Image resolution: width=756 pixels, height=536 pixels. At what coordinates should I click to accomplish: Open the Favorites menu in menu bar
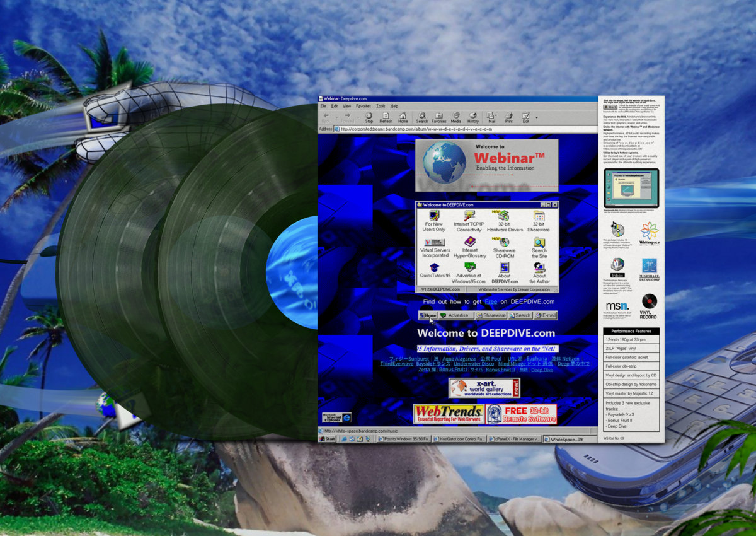tap(364, 106)
